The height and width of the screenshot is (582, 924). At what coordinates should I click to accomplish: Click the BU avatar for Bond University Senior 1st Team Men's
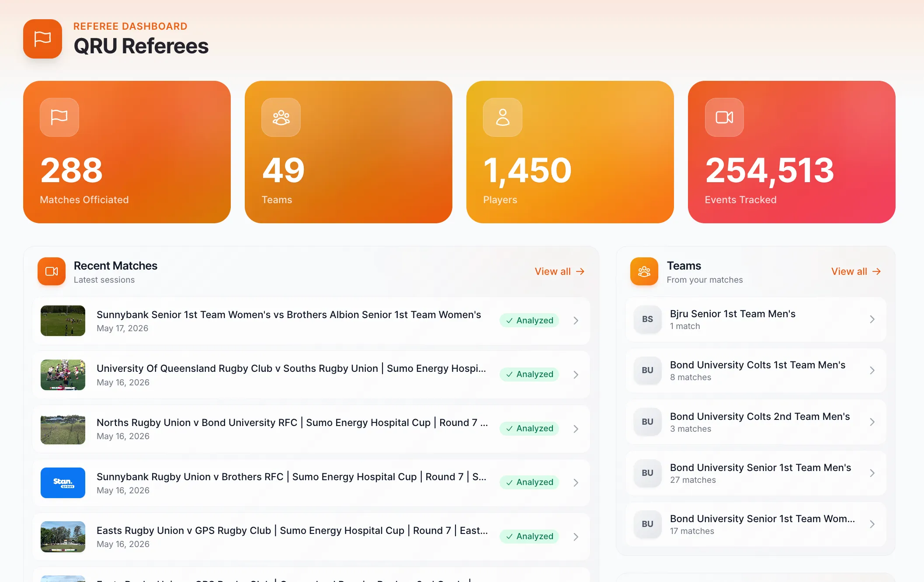[x=648, y=473]
